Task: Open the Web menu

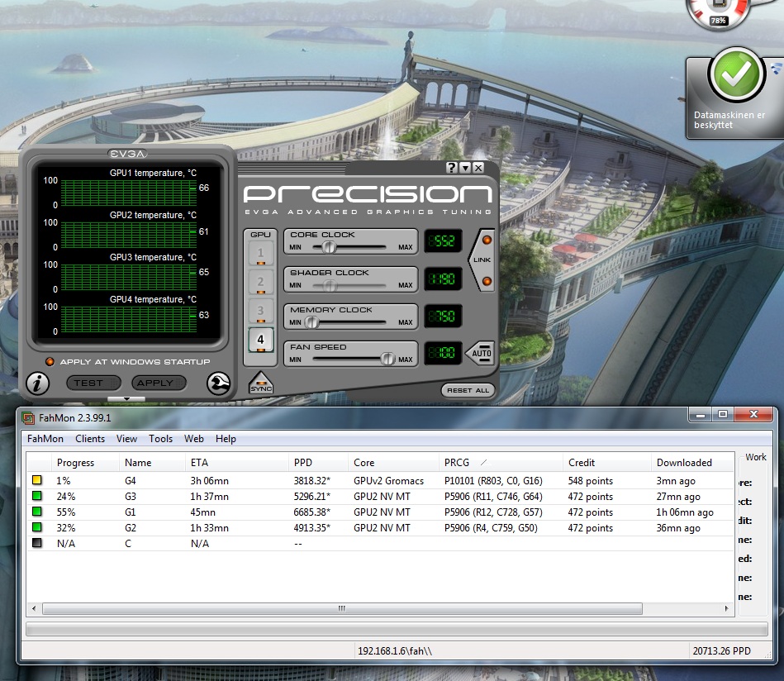Action: pyautogui.click(x=194, y=439)
